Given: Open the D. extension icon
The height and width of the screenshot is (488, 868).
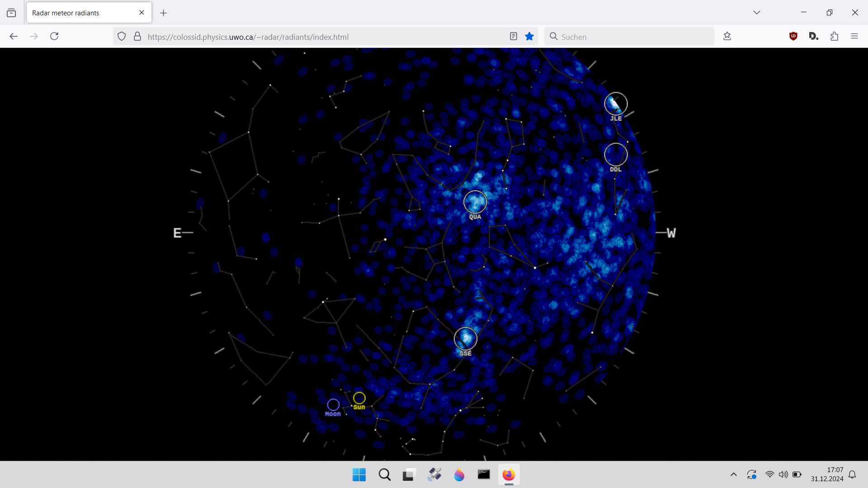Looking at the screenshot, I should (x=814, y=37).
